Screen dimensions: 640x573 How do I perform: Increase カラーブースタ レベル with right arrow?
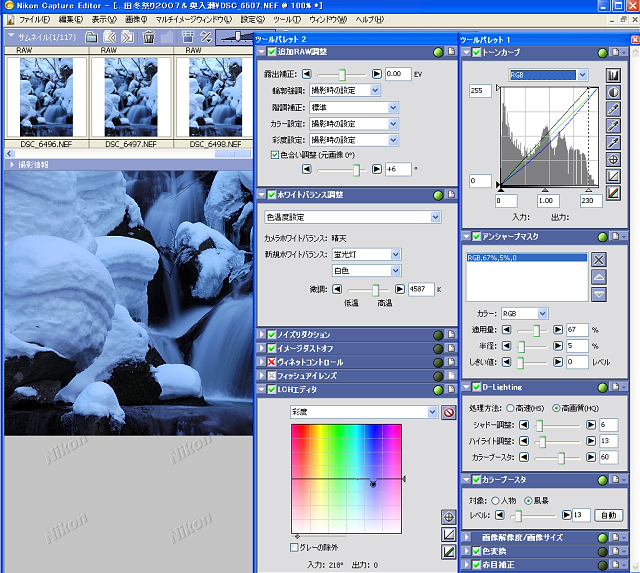click(x=567, y=515)
